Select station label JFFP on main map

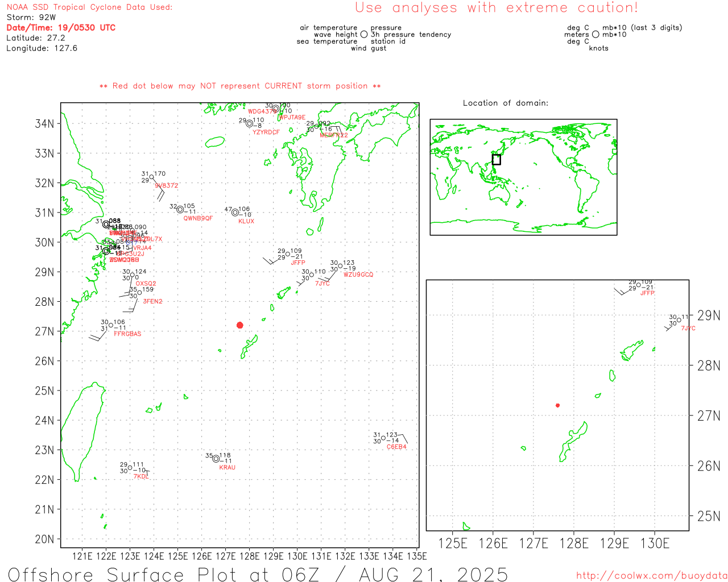tap(298, 263)
